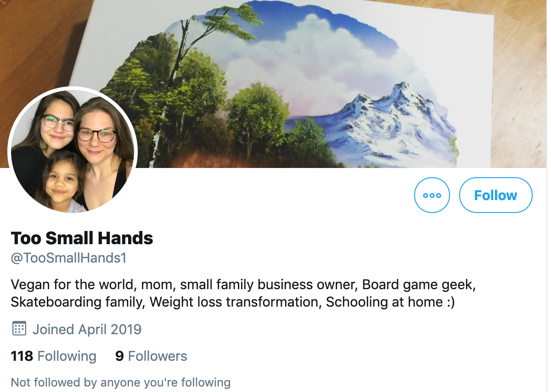Click the bold number 118

point(22,356)
